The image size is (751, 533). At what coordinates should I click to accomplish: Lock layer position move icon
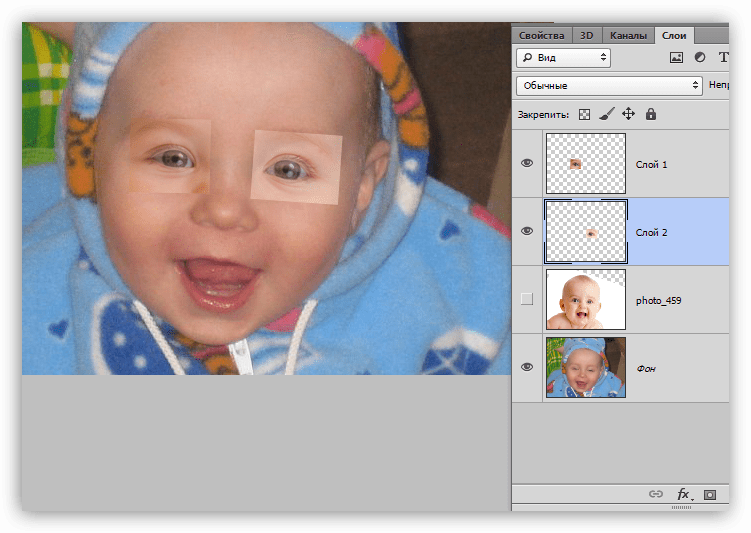click(x=628, y=114)
